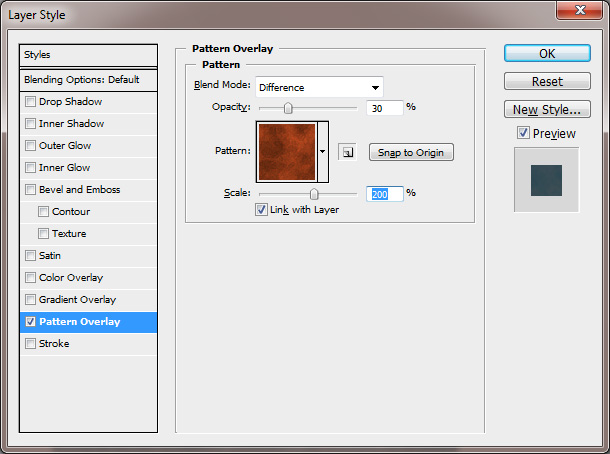Close the Layer Style dialog
The image size is (610, 454).
click(580, 10)
